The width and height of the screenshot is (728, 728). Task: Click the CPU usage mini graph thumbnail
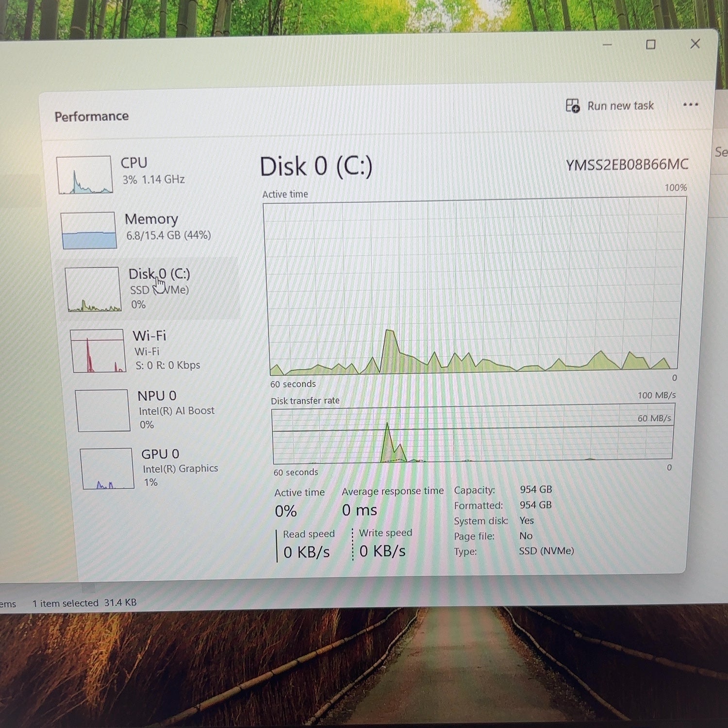click(84, 175)
